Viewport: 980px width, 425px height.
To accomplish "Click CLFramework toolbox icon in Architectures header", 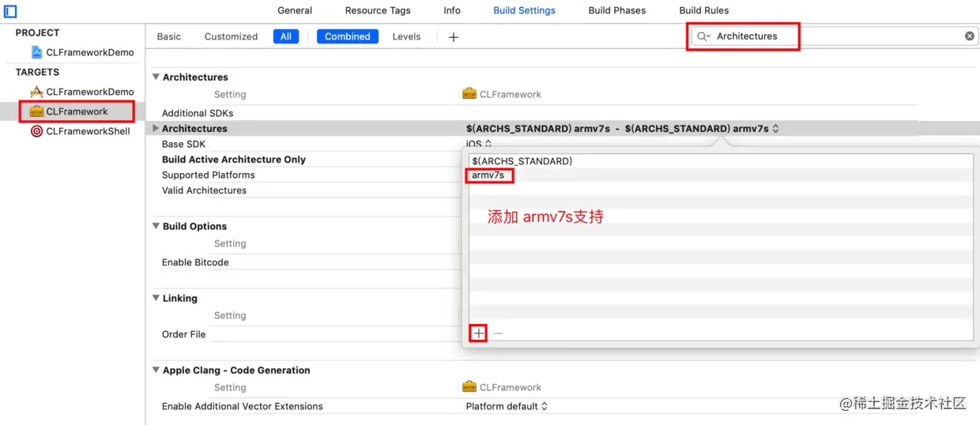I will [469, 94].
